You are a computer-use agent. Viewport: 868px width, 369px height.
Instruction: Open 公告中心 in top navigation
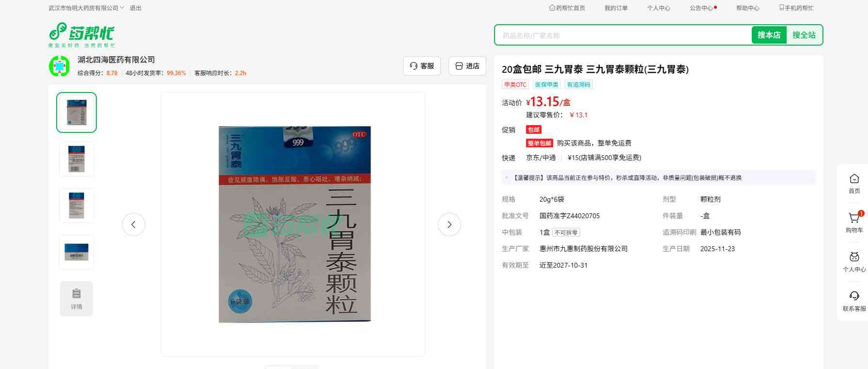pos(701,8)
